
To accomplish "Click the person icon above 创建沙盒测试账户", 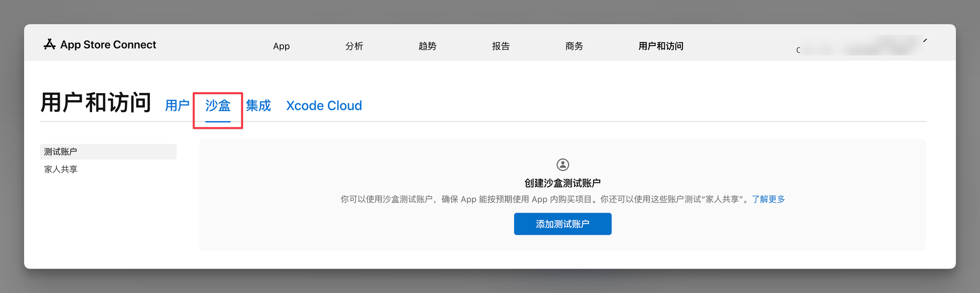I will pyautogui.click(x=563, y=165).
